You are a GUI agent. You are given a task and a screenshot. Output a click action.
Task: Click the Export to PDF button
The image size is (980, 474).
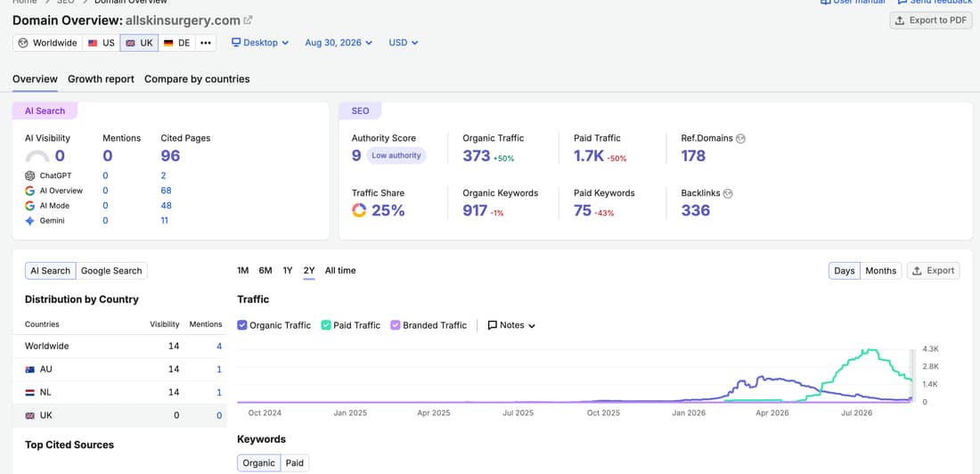931,20
